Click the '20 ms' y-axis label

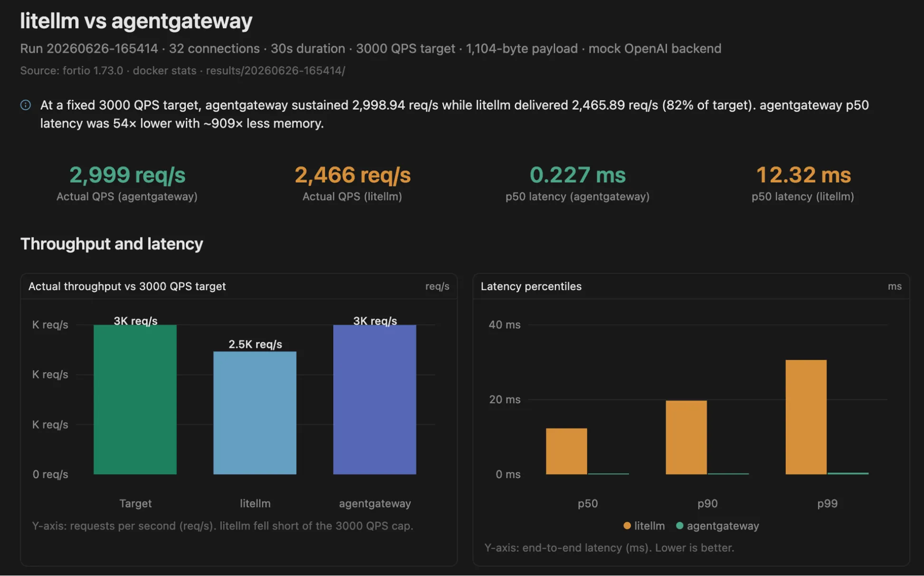[505, 399]
